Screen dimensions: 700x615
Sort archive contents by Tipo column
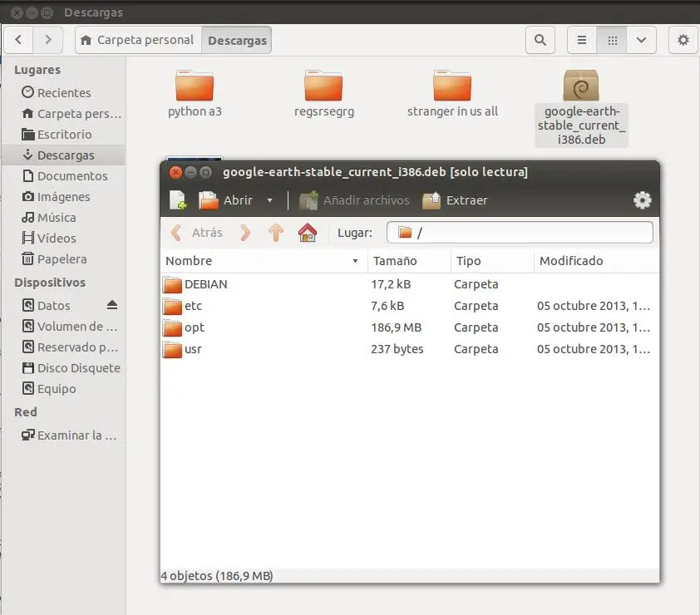(x=492, y=261)
